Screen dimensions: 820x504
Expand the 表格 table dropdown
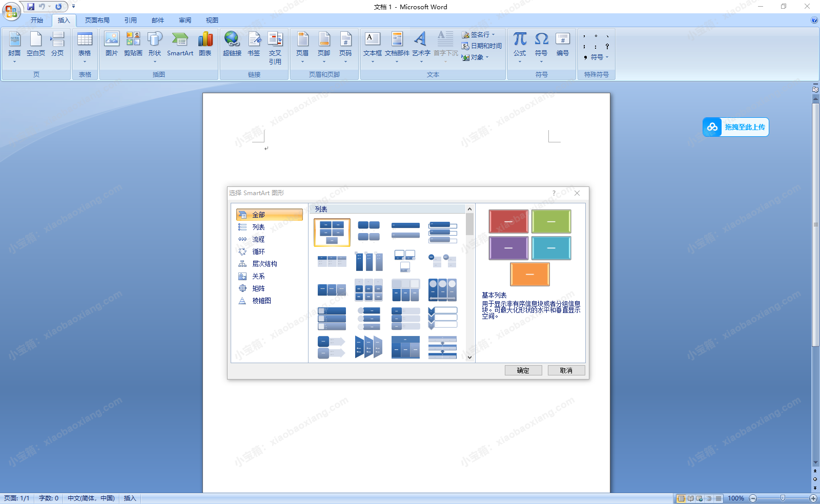(x=85, y=61)
